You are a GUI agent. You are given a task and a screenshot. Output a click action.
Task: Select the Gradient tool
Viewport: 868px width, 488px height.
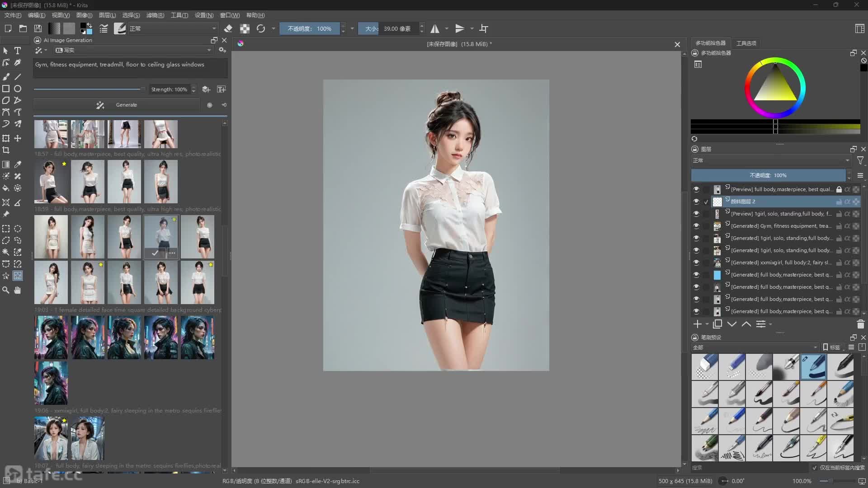click(6, 164)
